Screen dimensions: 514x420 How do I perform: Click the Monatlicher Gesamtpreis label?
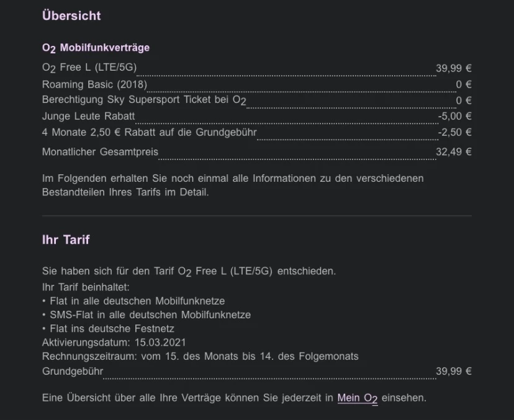pyautogui.click(x=100, y=151)
